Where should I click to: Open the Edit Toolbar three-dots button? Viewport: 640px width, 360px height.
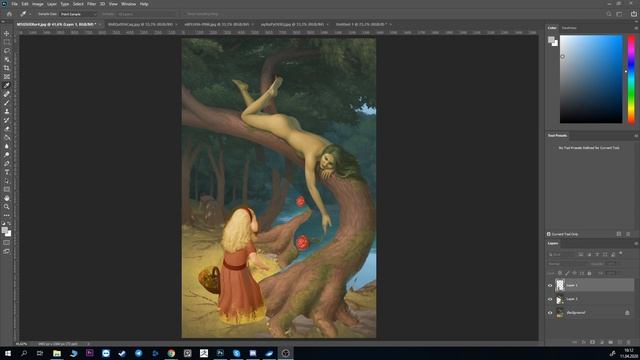pos(7,215)
